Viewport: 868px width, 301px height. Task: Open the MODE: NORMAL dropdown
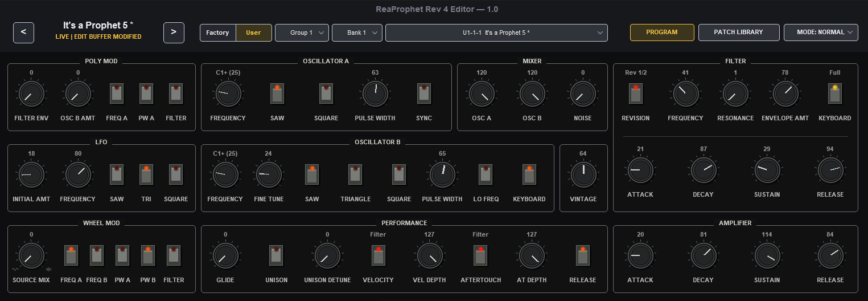pyautogui.click(x=821, y=32)
